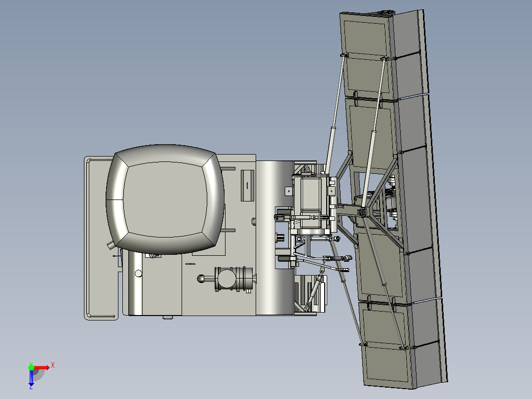The width and height of the screenshot is (532, 399).
Task: Click the green Y axis dot of the triad
Action: click(x=31, y=367)
